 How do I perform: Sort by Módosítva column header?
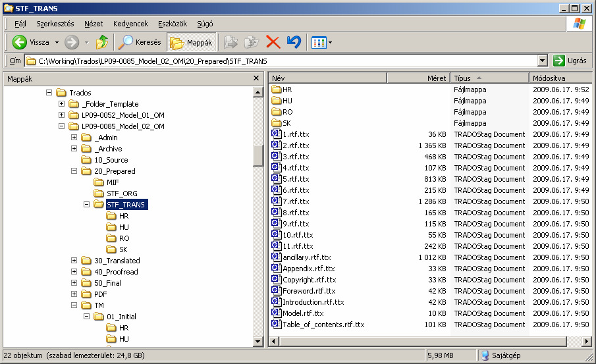pyautogui.click(x=560, y=78)
